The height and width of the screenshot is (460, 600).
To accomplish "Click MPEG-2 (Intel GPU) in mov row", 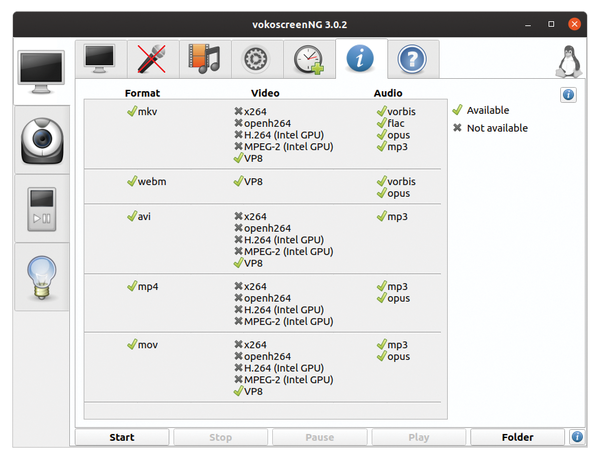I will (284, 379).
